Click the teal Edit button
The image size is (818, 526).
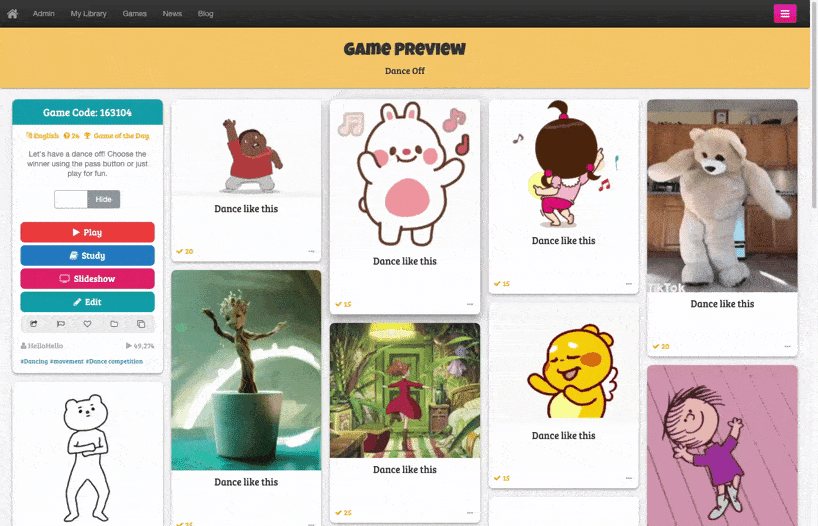tap(88, 302)
